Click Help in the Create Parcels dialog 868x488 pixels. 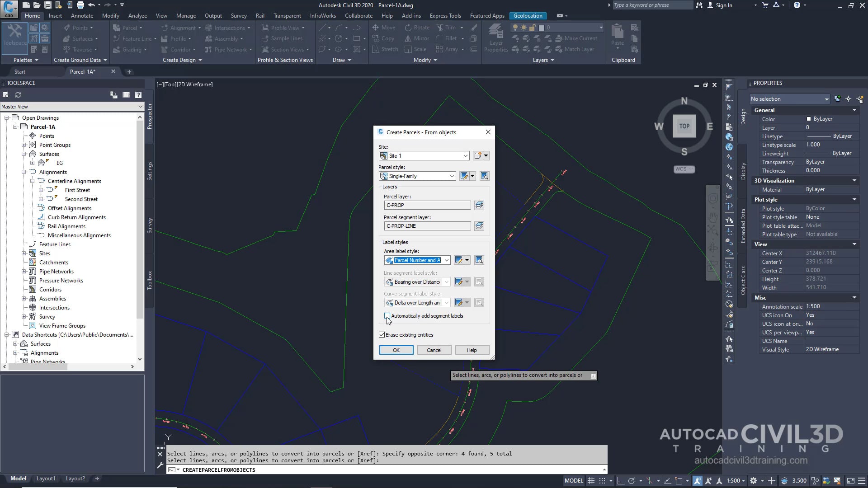pos(472,350)
